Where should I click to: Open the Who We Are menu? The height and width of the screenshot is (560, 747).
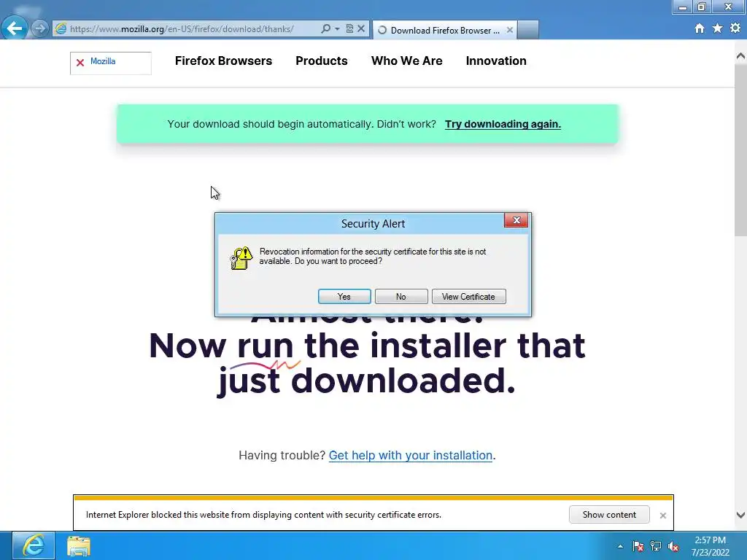[x=407, y=61]
